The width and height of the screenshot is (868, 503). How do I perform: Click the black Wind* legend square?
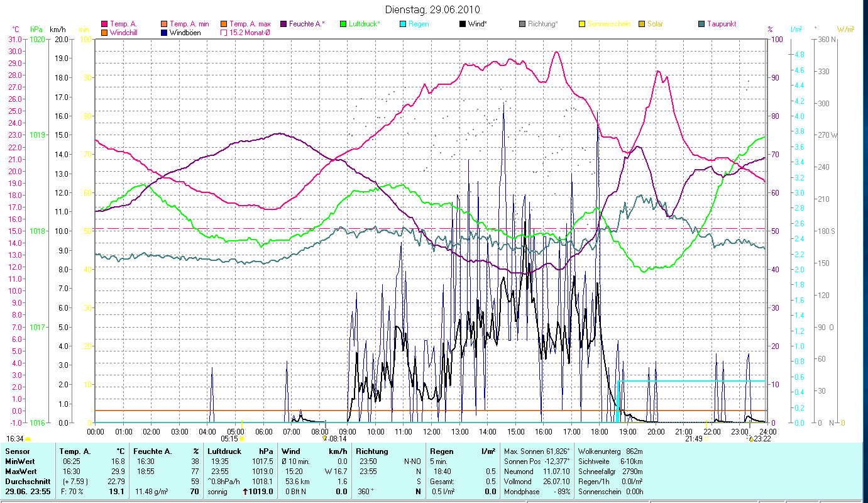point(463,25)
